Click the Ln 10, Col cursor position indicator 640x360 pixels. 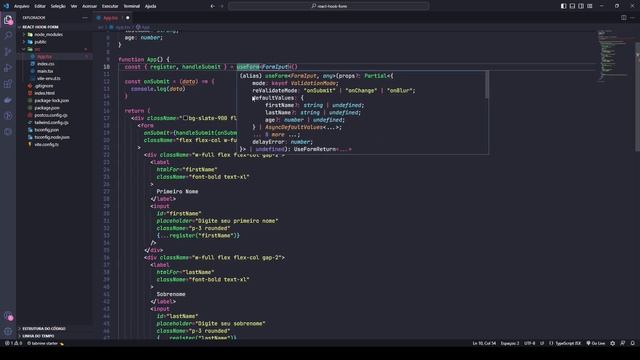click(x=484, y=343)
